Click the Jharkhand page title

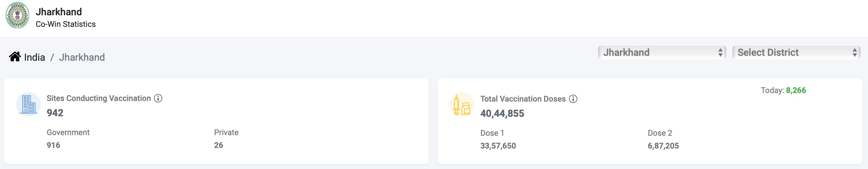tap(59, 12)
